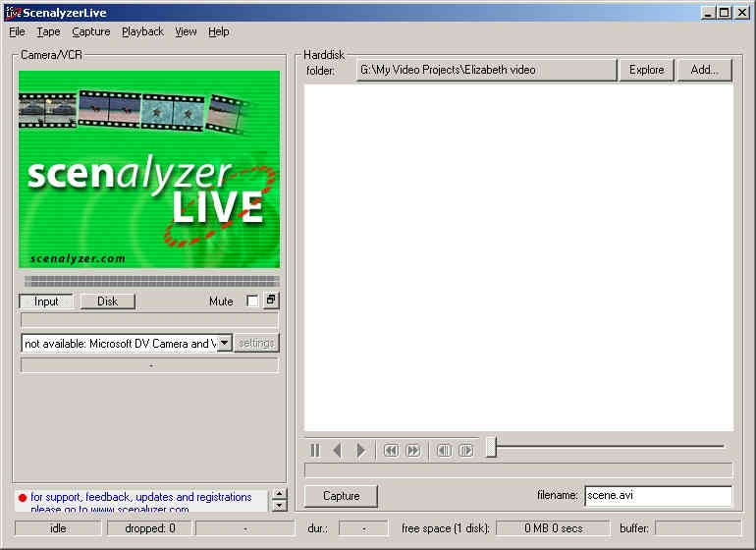The width and height of the screenshot is (756, 550).
Task: Click the detach preview window icon
Action: 271,301
